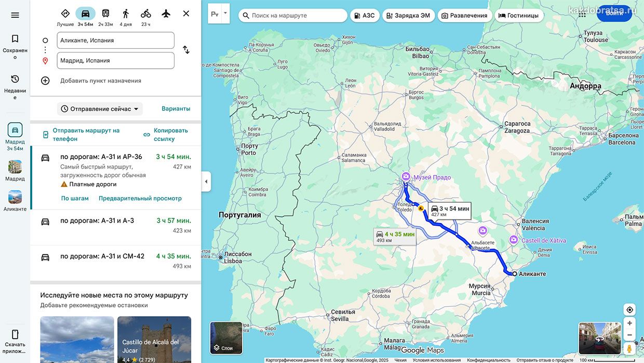Screen dimensions: 644x363
Task: Expand the route options dropdown on map
Action: pos(225,14)
